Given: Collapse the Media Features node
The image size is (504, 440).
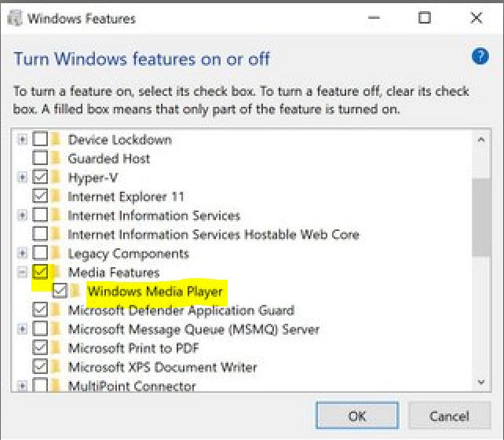Looking at the screenshot, I should pos(22,273).
